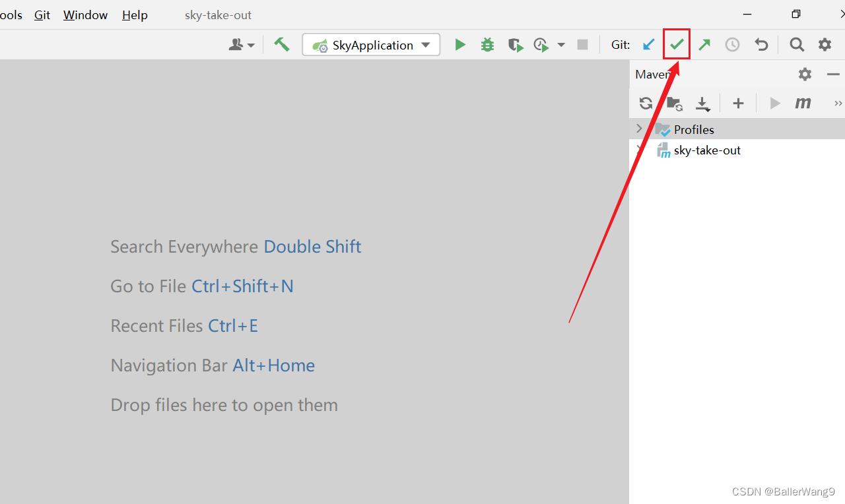Click the Git Rollback undo icon
The image size is (845, 504).
coord(761,45)
